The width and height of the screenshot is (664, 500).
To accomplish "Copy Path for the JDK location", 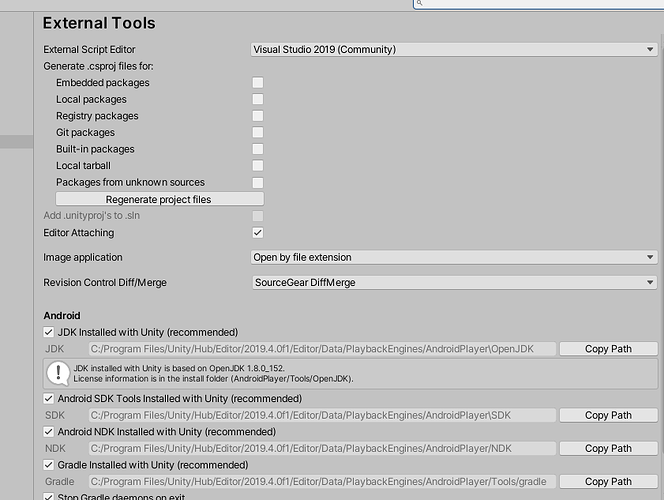I will click(609, 349).
